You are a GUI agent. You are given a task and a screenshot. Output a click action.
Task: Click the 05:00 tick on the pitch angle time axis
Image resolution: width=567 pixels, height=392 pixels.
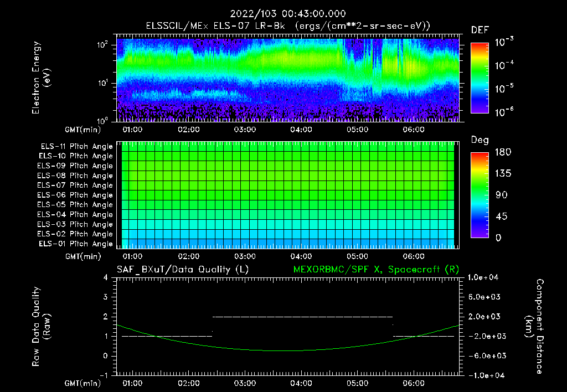click(x=357, y=256)
